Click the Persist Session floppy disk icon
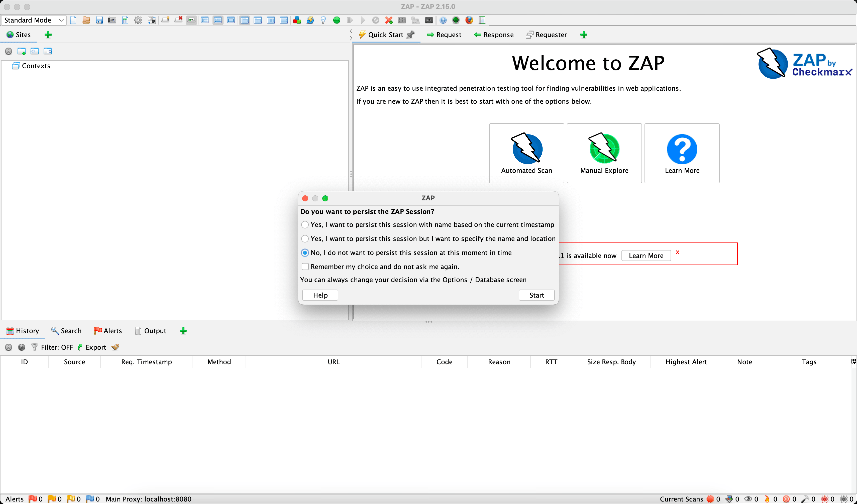 click(99, 20)
